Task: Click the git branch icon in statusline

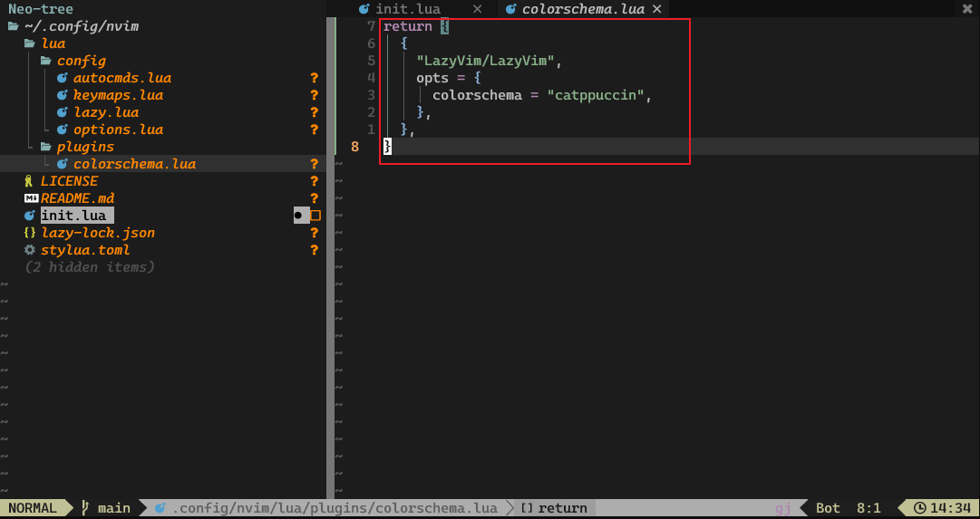Action: click(x=85, y=508)
